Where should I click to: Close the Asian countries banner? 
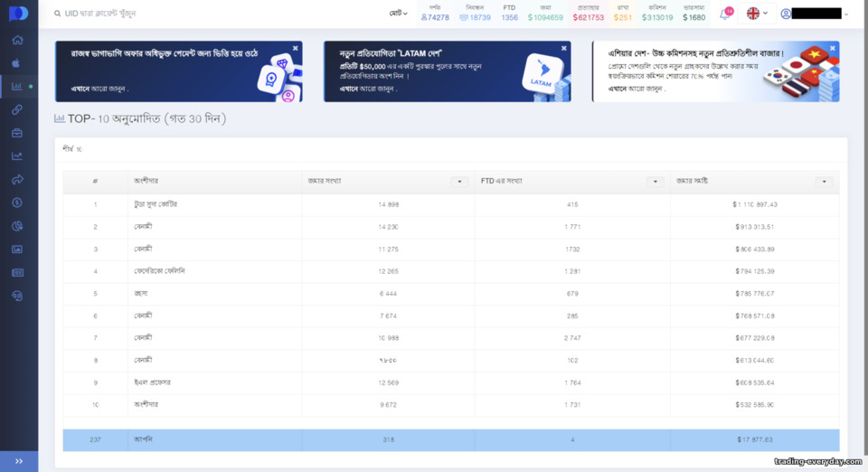click(x=832, y=48)
